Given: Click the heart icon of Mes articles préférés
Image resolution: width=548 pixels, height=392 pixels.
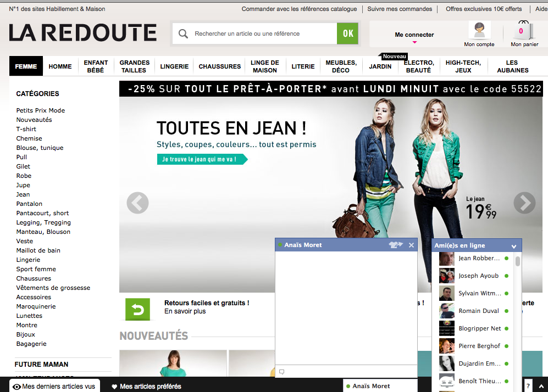Looking at the screenshot, I should pos(114,387).
